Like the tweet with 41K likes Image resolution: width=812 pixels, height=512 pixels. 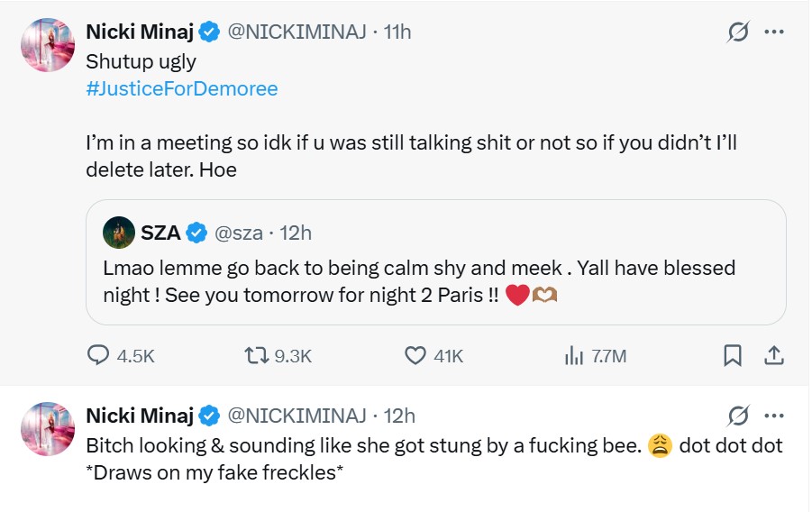click(415, 355)
